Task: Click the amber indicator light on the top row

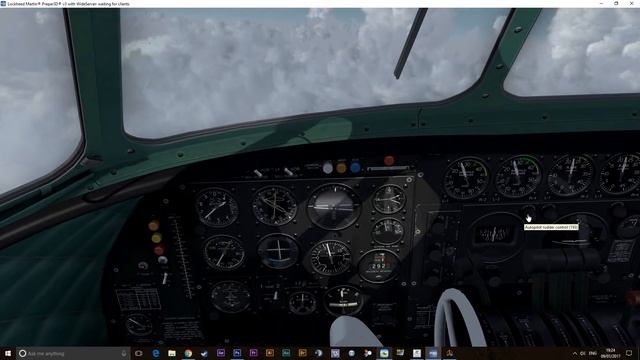Action: coord(342,168)
